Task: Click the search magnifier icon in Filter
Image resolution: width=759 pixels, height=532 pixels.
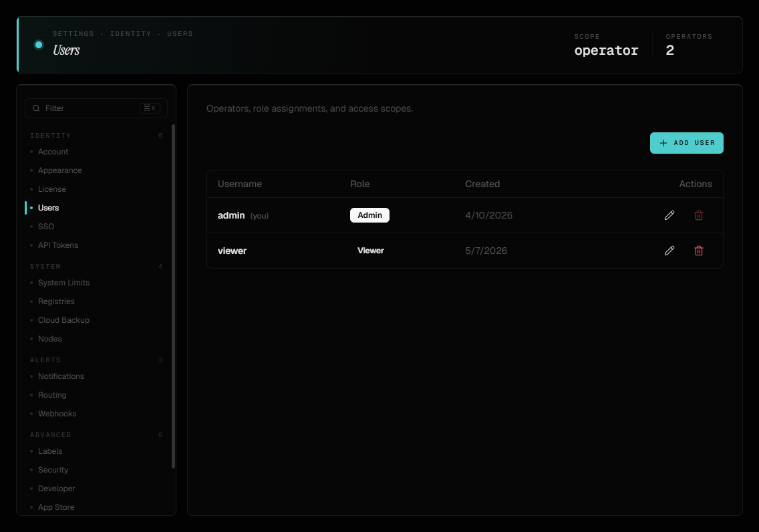Action: point(36,108)
